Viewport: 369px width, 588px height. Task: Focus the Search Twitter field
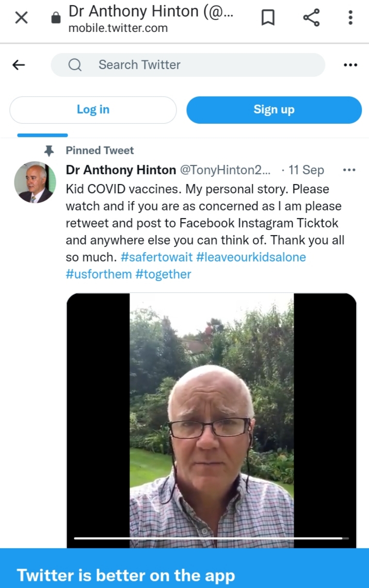(x=196, y=65)
